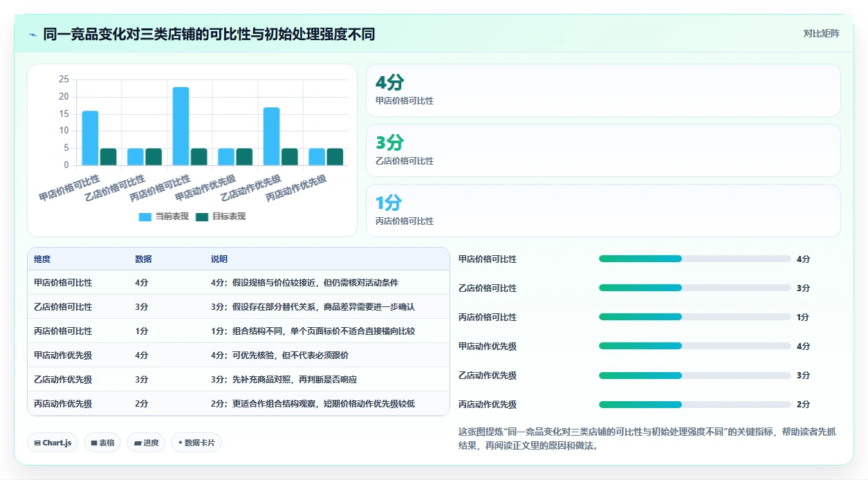Click the light-blue 乙店动作优先级 chart bar
This screenshot has width=868, height=480.
pos(271,136)
